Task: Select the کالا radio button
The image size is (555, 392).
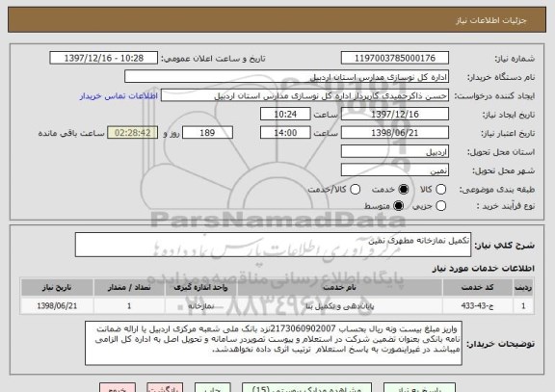Action: [x=440, y=190]
